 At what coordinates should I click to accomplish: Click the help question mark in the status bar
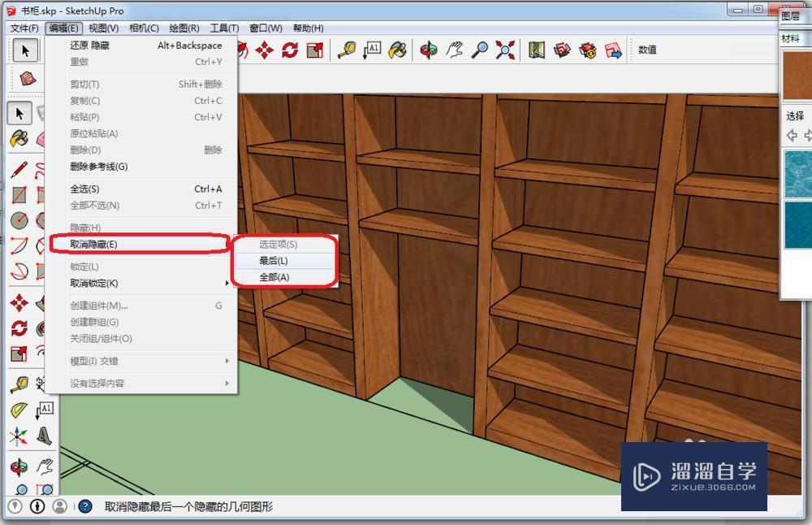[84, 507]
